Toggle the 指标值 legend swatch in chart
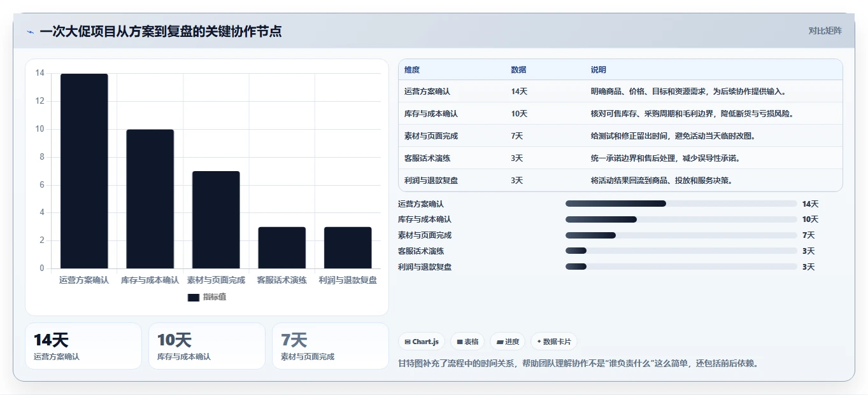The width and height of the screenshot is (868, 395). click(193, 297)
